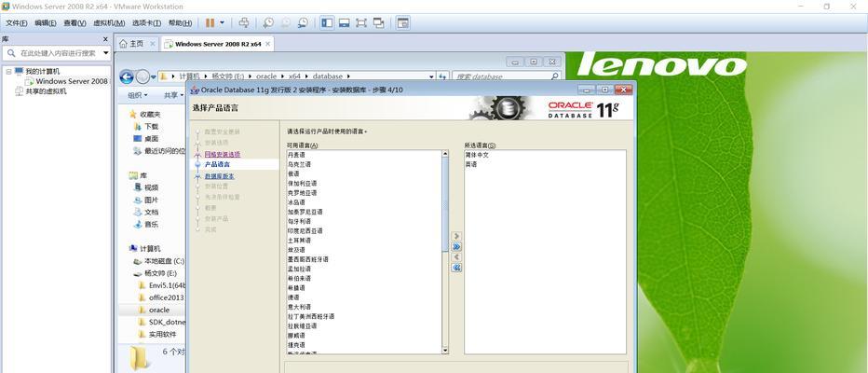The image size is (868, 373).
Task: Go to 网格安装选项 installer step
Action: click(223, 154)
